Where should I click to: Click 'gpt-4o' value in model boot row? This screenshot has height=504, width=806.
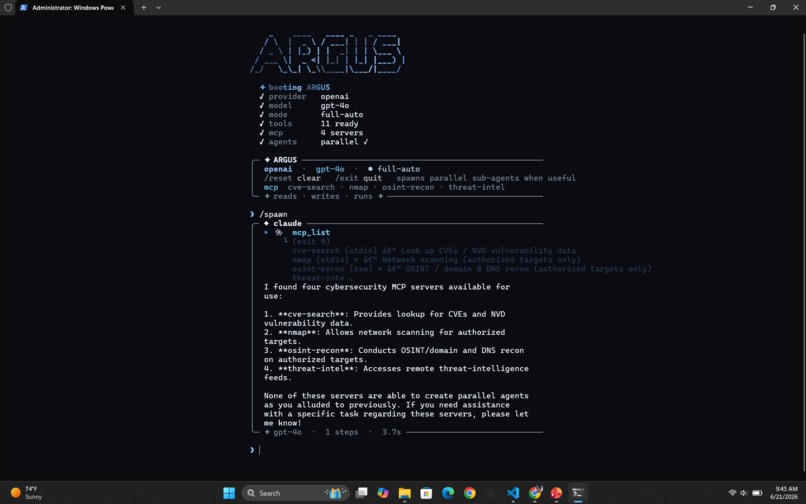tap(335, 105)
